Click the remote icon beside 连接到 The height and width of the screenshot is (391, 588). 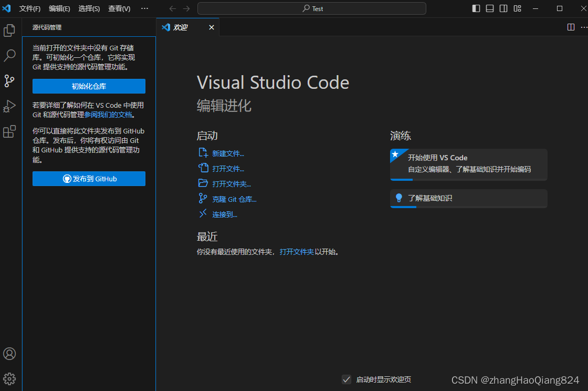pos(203,213)
